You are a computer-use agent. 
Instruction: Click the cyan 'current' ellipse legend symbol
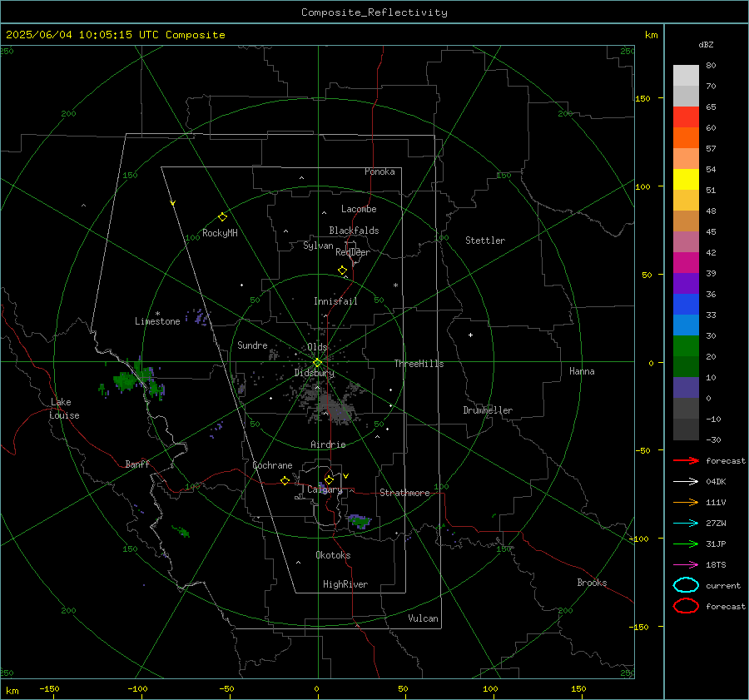[686, 585]
